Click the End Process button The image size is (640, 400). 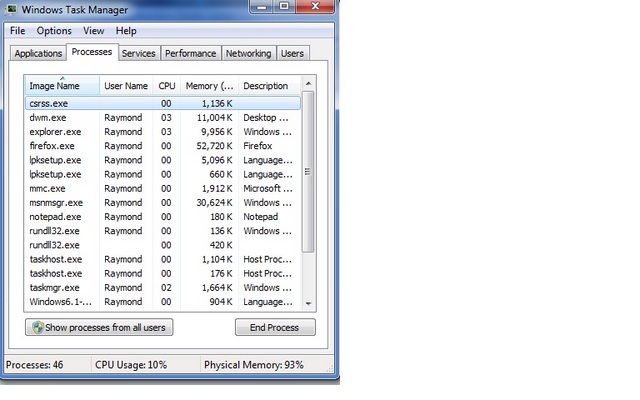point(275,327)
